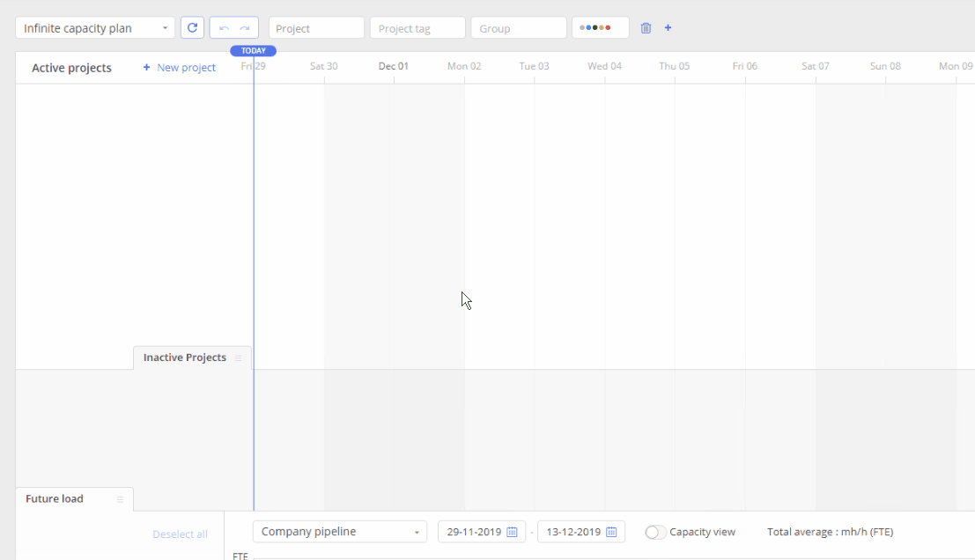Focus the Group filter field
Viewport: 975px width, 560px height.
(519, 28)
